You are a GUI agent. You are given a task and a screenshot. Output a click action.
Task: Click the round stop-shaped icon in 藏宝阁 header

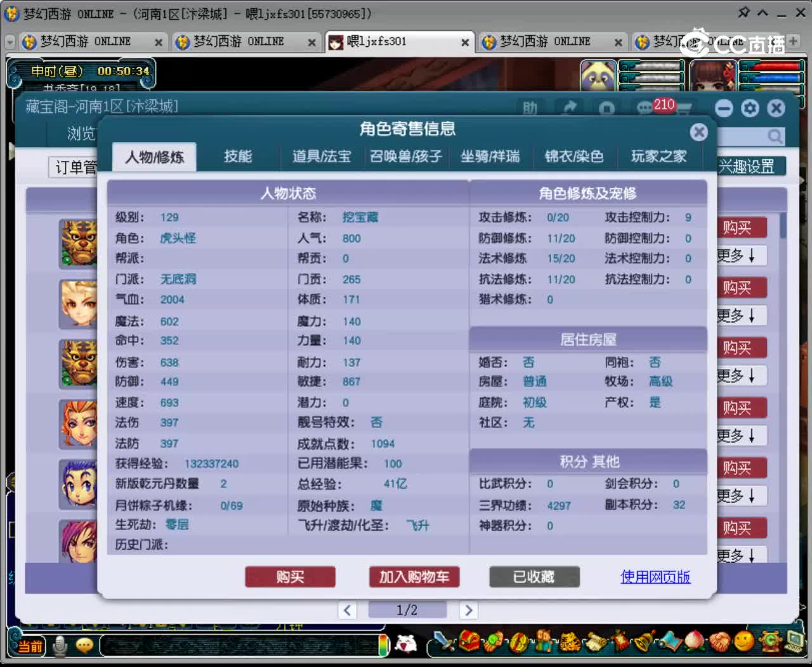pos(606,108)
